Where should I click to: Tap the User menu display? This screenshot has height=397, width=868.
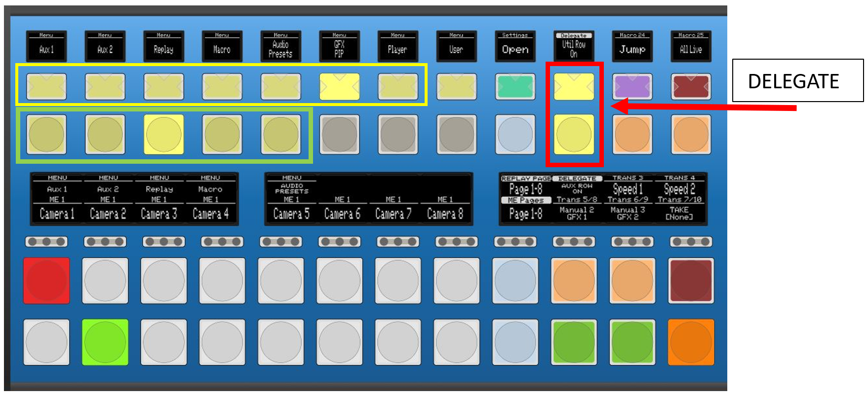point(457,46)
